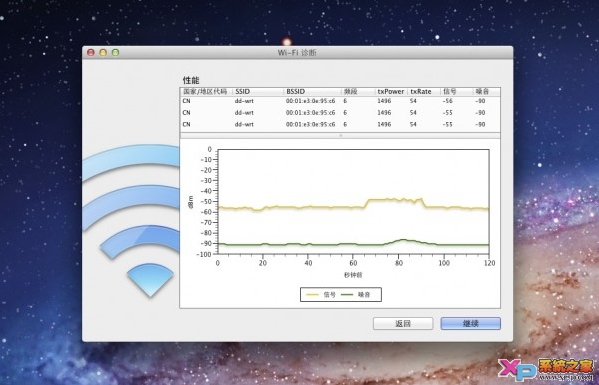Click the split handle between table and chart
The image size is (599, 385).
340,136
